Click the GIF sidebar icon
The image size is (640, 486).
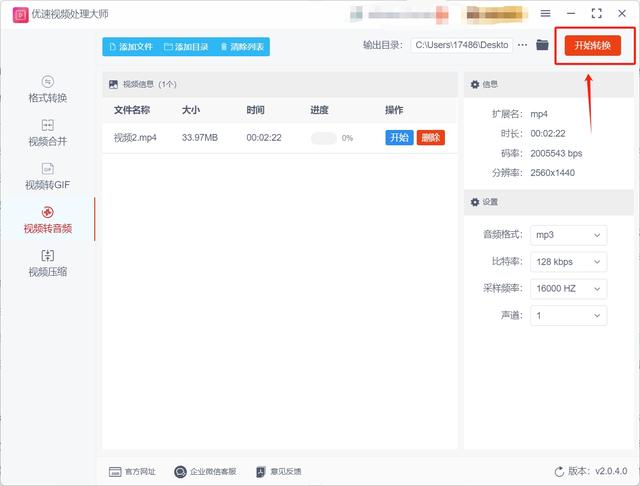coord(48,169)
